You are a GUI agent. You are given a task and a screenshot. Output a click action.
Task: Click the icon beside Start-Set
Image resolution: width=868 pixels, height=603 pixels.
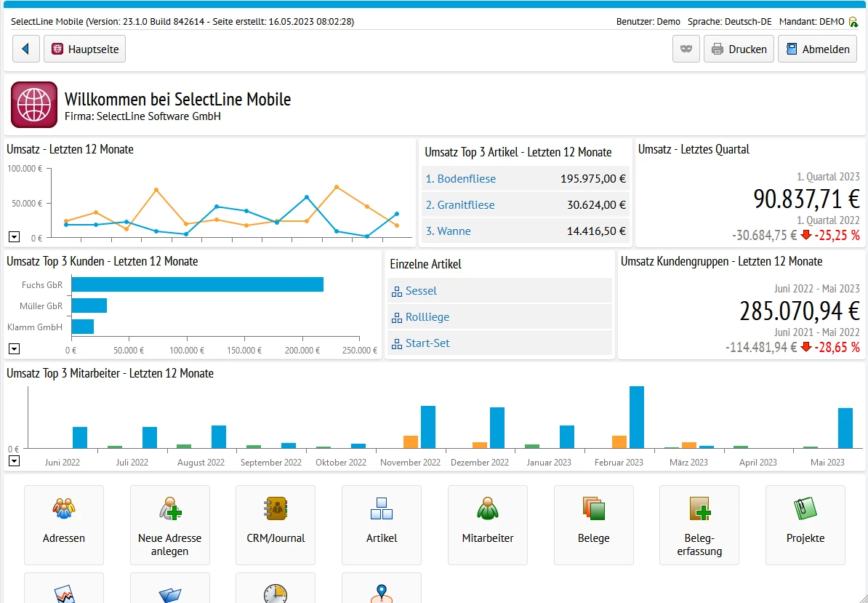[x=396, y=343]
